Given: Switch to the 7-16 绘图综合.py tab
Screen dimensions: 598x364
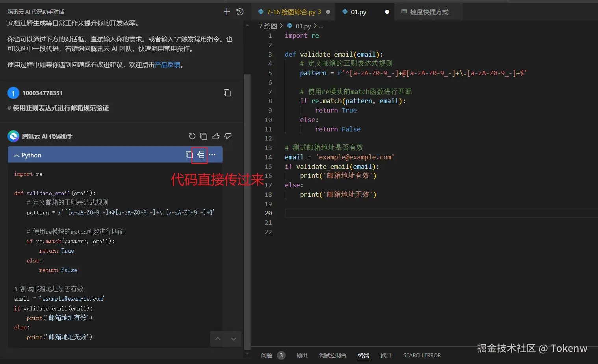Looking at the screenshot, I should [294, 12].
